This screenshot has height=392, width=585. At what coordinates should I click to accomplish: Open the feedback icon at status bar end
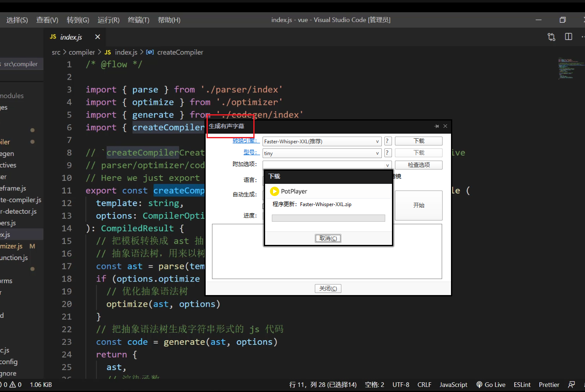tap(572, 384)
